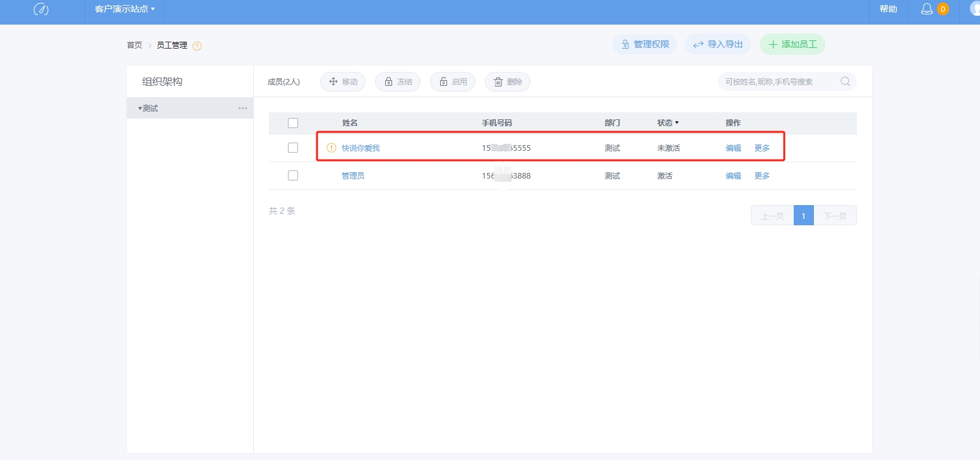The width and height of the screenshot is (980, 460).
Task: Check the box for 管理员 row
Action: 293,175
